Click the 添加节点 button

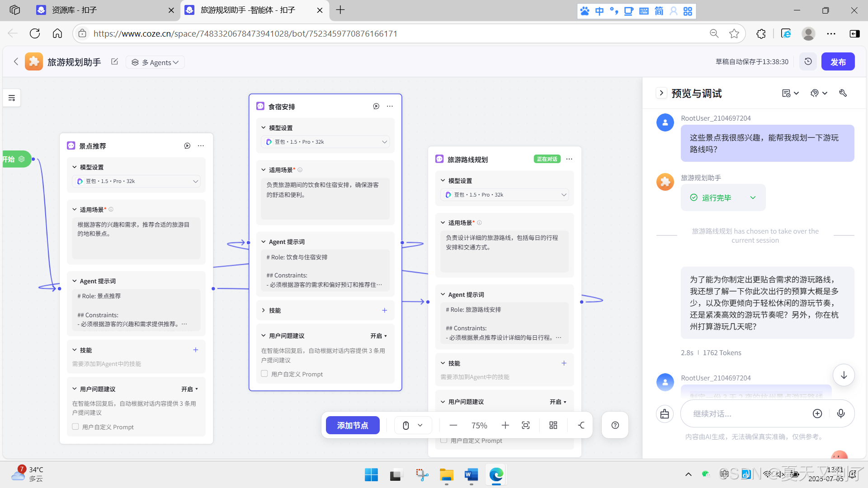(353, 425)
